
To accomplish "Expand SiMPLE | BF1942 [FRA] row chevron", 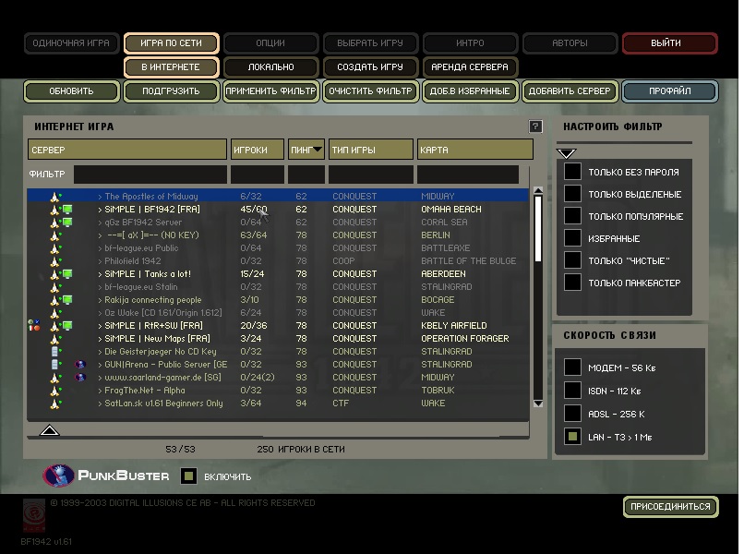I will pyautogui.click(x=100, y=210).
